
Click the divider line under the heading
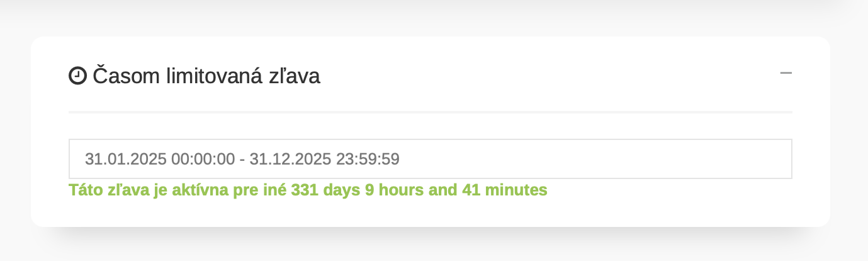(x=431, y=112)
